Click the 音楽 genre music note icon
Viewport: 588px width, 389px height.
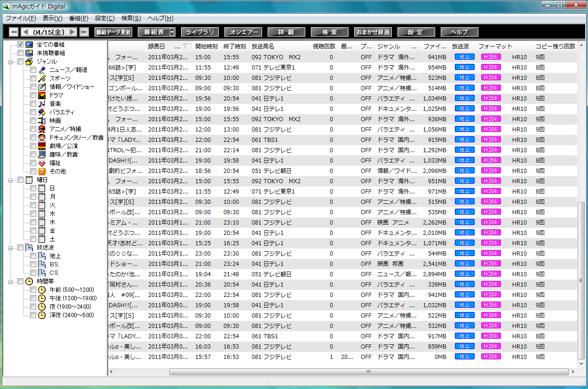(42, 104)
